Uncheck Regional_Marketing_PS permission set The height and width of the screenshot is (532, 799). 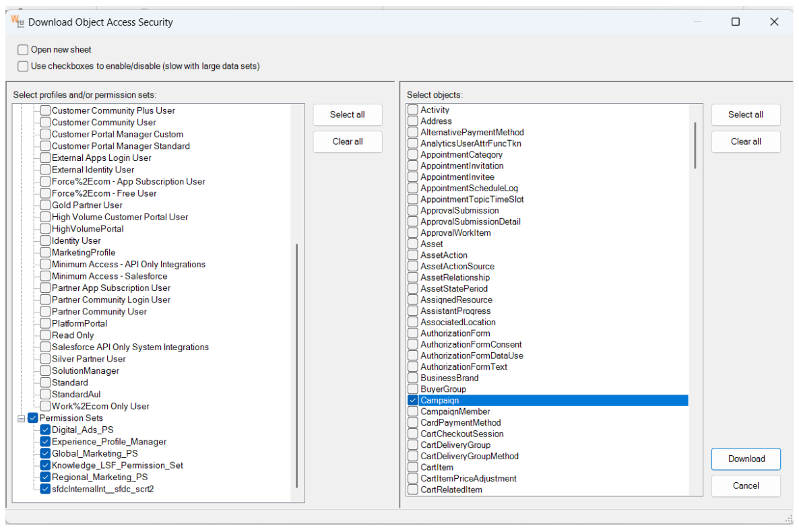[x=45, y=477]
